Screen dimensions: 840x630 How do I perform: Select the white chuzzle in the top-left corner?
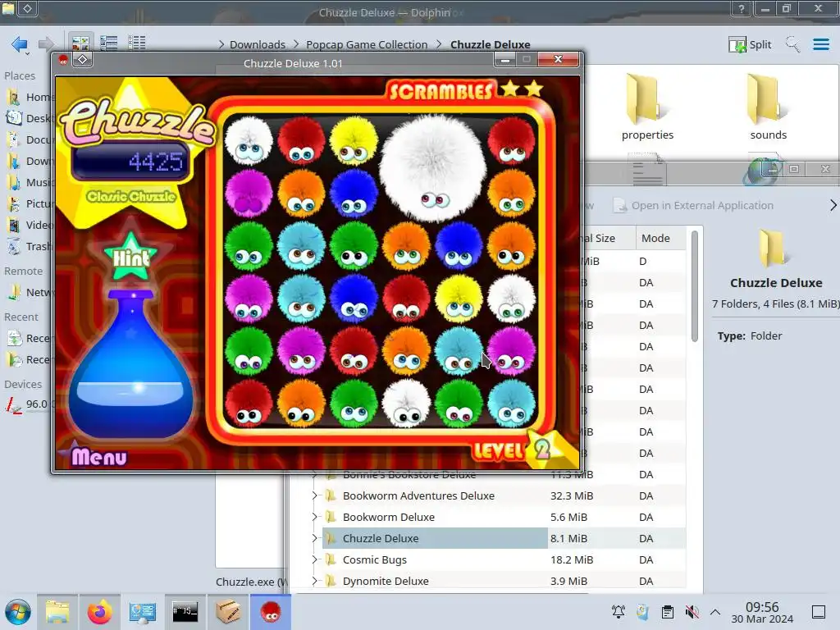tap(249, 140)
